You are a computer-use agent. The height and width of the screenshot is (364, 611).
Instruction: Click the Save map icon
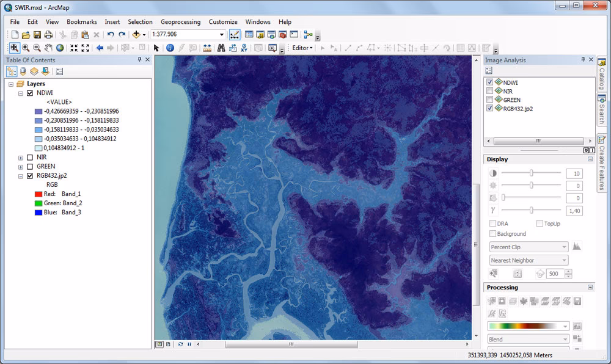click(37, 35)
